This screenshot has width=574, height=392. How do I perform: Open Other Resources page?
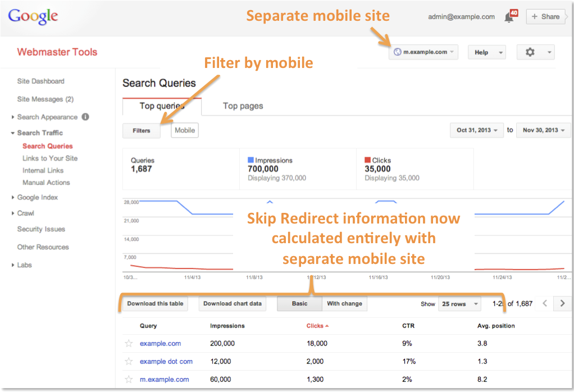pos(43,247)
